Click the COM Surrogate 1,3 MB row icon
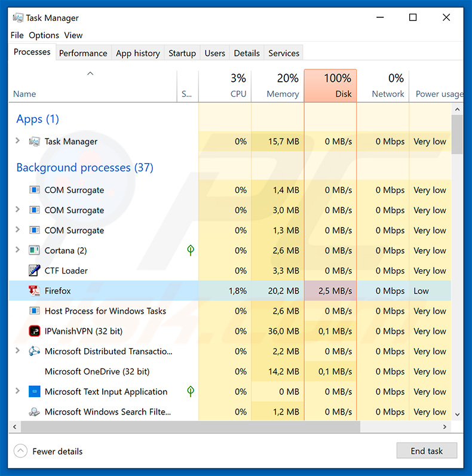472x476 pixels. coord(34,231)
